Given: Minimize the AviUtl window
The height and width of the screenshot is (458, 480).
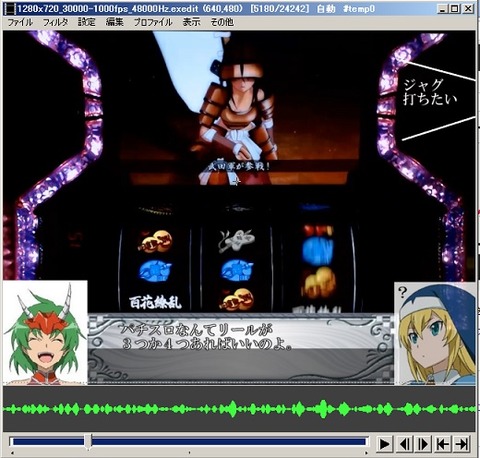Looking at the screenshot, I should (442, 9).
